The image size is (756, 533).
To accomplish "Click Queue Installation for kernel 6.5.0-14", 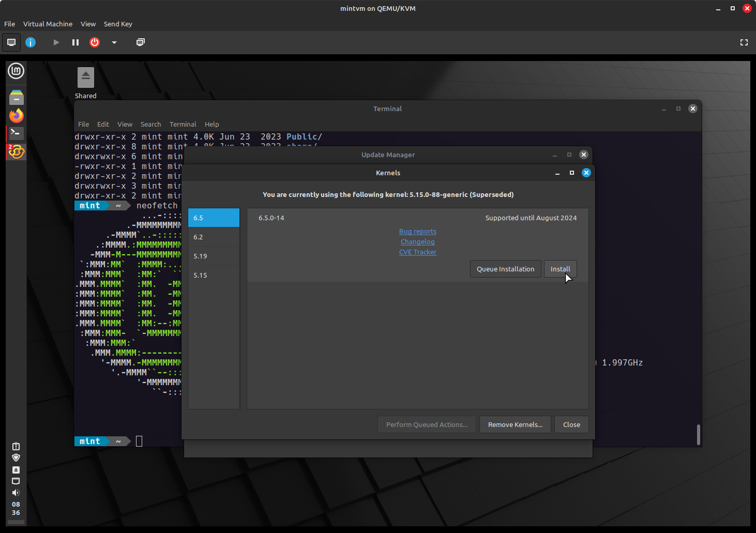I will click(505, 269).
